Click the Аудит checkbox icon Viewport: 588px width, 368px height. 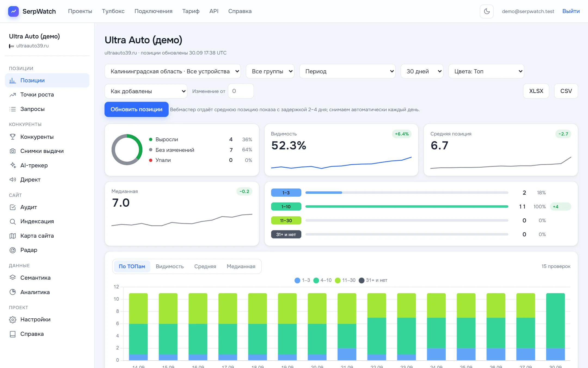[x=13, y=207]
